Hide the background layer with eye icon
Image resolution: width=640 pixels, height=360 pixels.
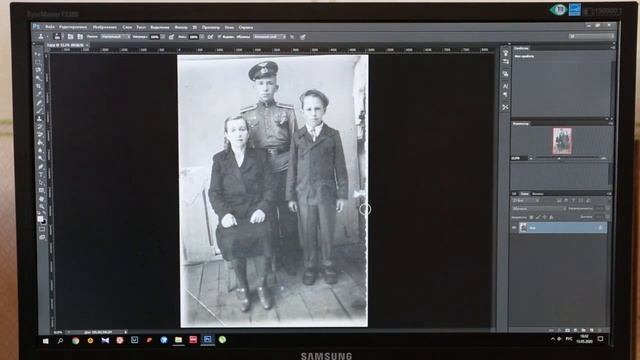(514, 227)
